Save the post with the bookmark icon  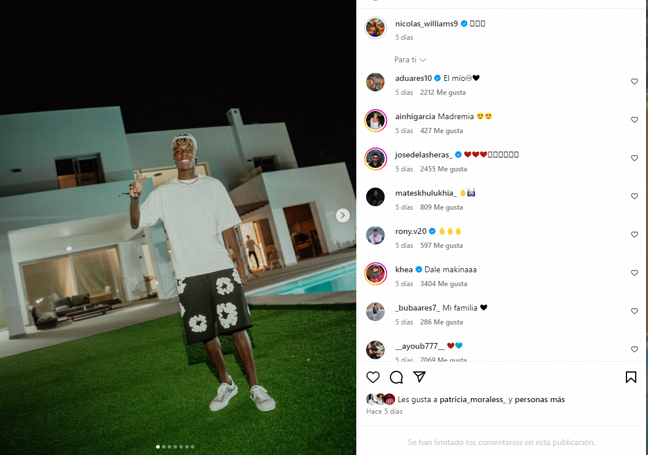click(x=631, y=377)
